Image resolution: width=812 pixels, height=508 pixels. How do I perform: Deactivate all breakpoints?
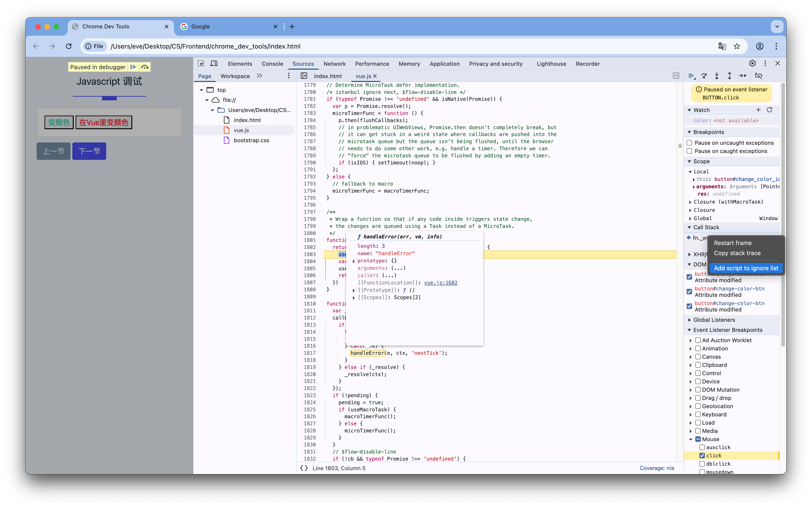(759, 76)
